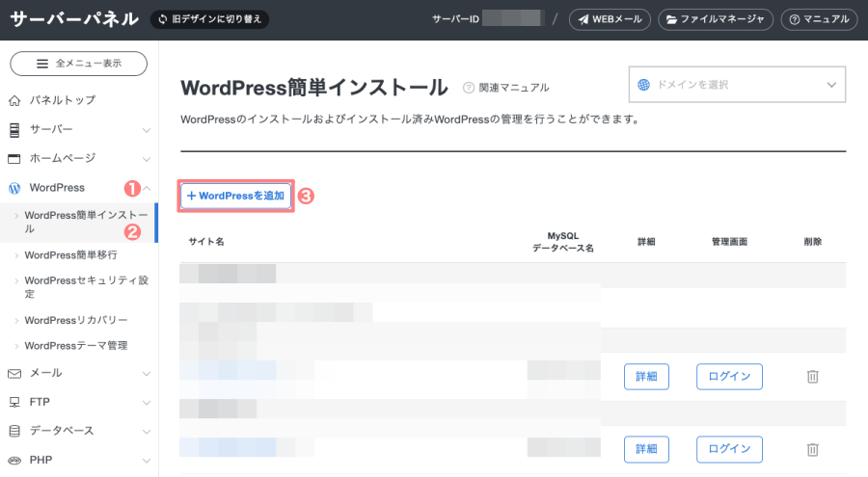The image size is (868, 477).
Task: Open WEBメール from the header
Action: (x=610, y=19)
